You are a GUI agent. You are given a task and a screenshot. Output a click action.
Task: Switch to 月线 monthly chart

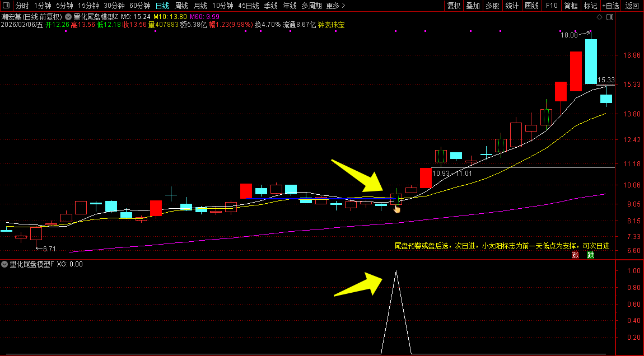[200, 6]
